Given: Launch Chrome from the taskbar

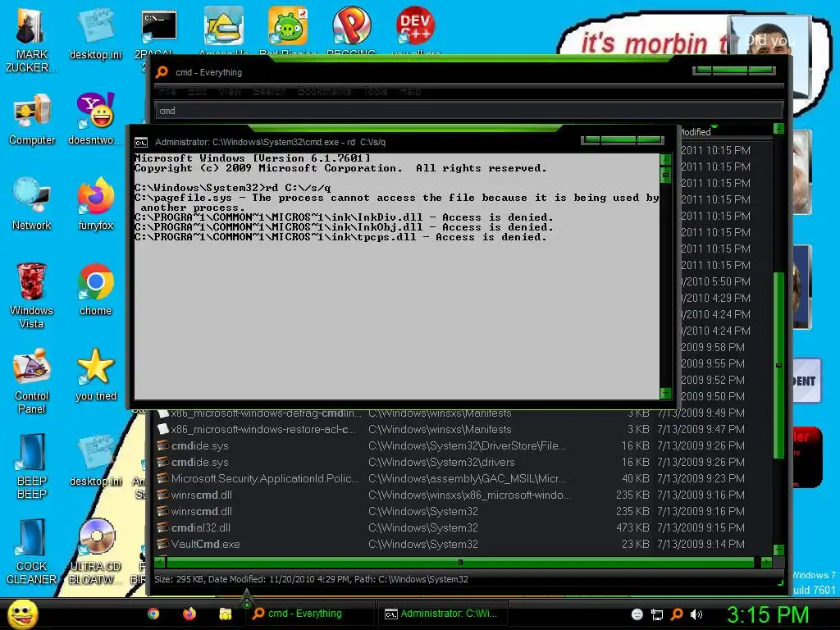Looking at the screenshot, I should [153, 614].
